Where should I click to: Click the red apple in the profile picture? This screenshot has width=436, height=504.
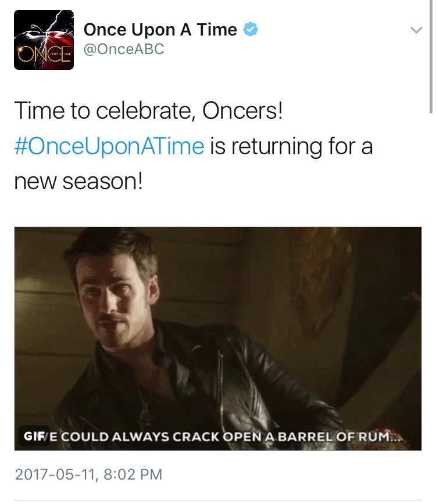click(59, 45)
